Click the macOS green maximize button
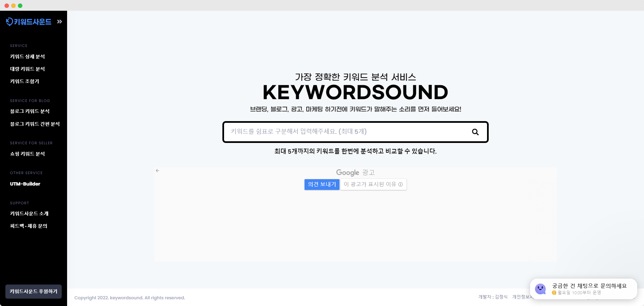The image size is (644, 306). click(20, 6)
